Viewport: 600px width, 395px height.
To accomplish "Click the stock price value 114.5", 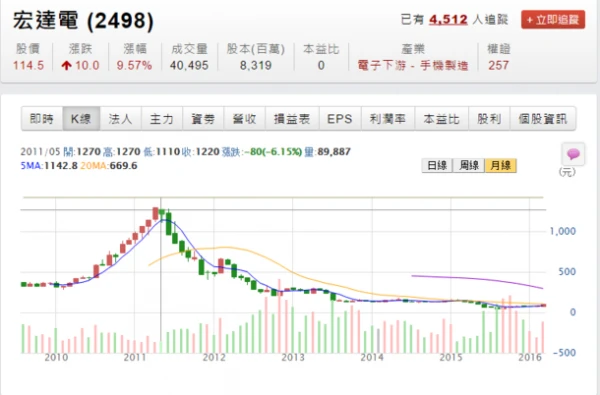I will (x=28, y=65).
